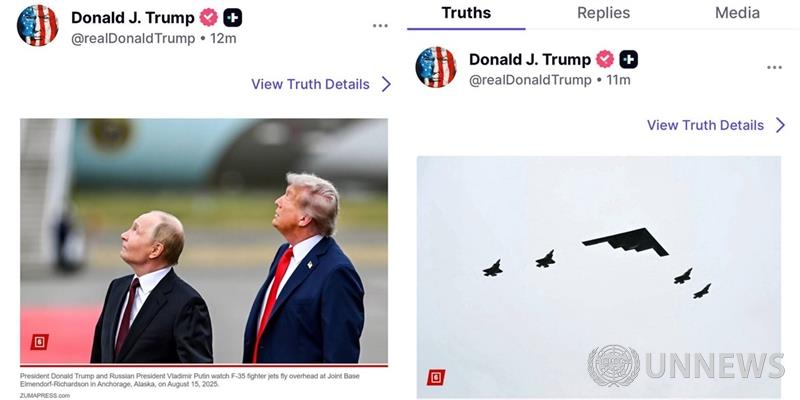Expand the chevron beside left View Truth Details

pyautogui.click(x=386, y=84)
